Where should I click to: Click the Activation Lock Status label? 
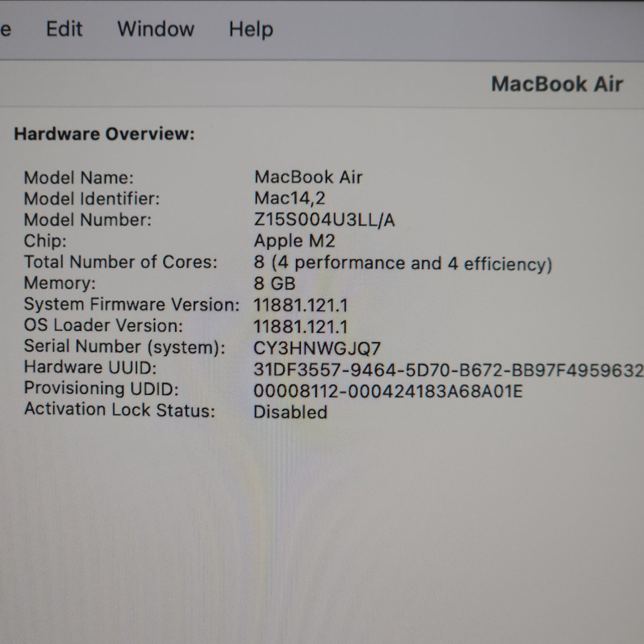click(x=119, y=410)
